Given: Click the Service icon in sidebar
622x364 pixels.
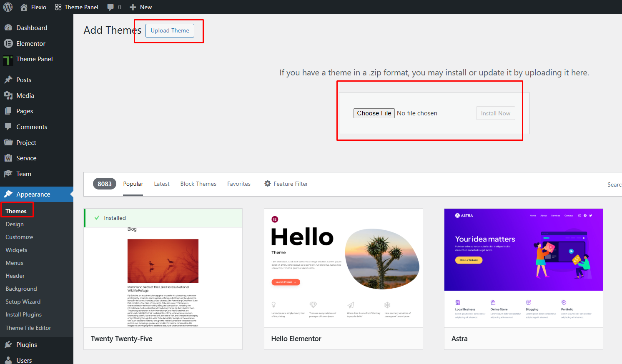Looking at the screenshot, I should pyautogui.click(x=8, y=158).
